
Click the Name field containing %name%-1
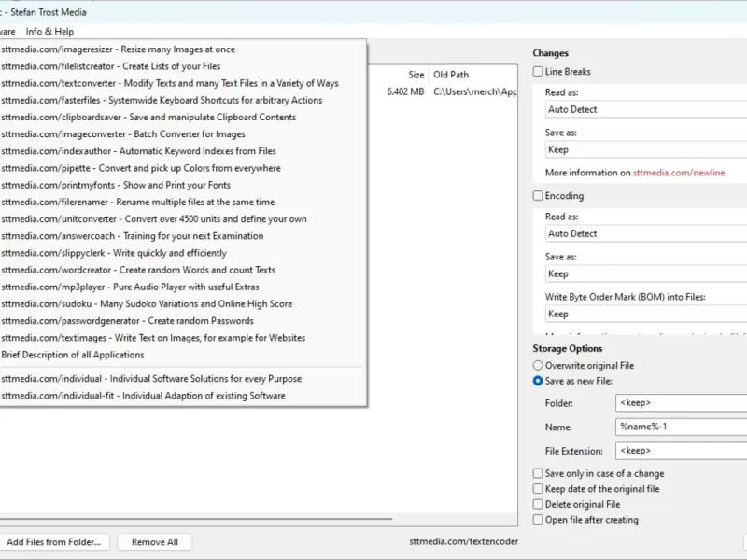coord(682,427)
